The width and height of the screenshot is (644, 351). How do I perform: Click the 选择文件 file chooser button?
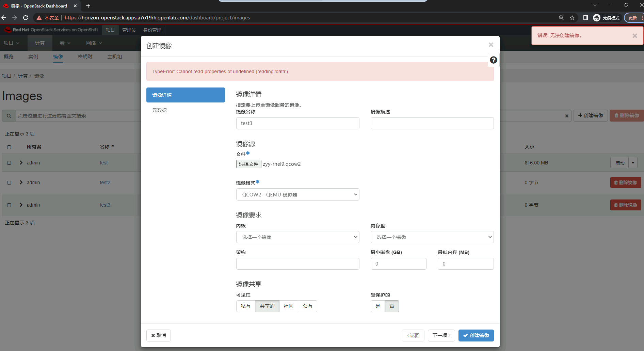[249, 164]
